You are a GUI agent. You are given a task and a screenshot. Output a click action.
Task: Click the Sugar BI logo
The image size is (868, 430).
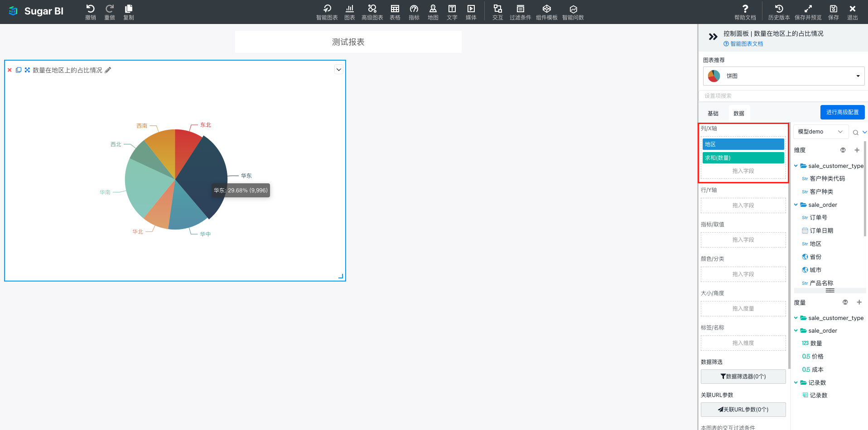(x=36, y=11)
